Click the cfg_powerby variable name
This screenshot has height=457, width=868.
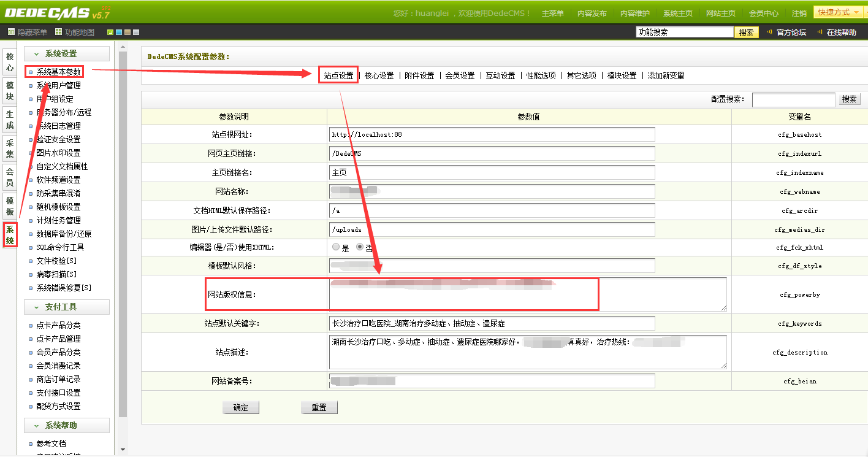(800, 295)
